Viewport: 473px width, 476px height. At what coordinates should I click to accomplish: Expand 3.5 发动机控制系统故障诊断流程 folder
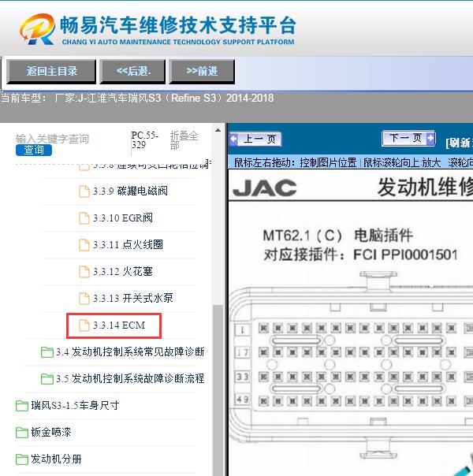point(130,378)
